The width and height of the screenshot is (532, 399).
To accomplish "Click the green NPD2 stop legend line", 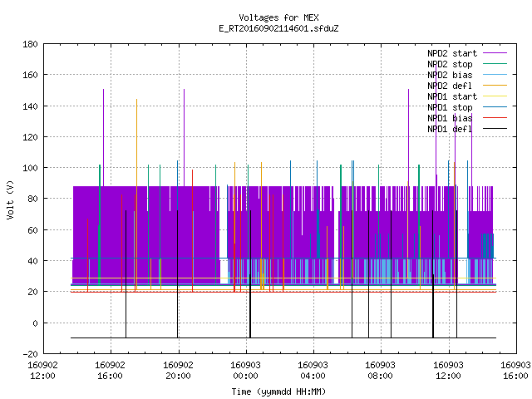I will pos(495,63).
